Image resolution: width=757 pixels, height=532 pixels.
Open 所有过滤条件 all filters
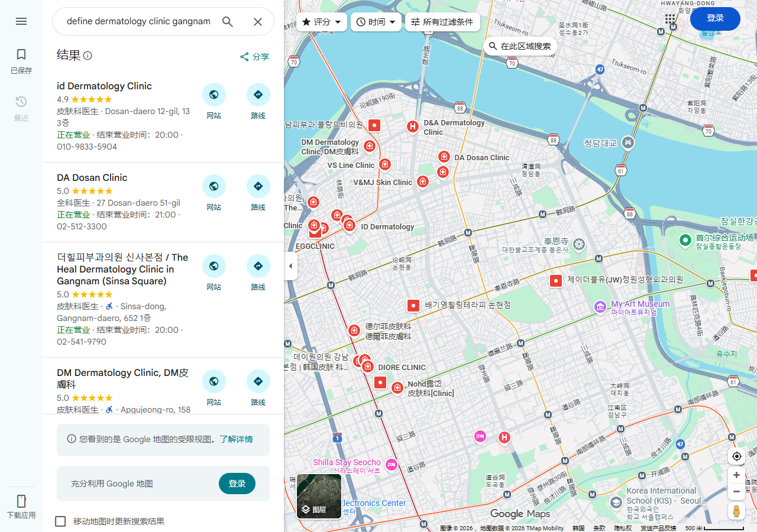(x=442, y=22)
